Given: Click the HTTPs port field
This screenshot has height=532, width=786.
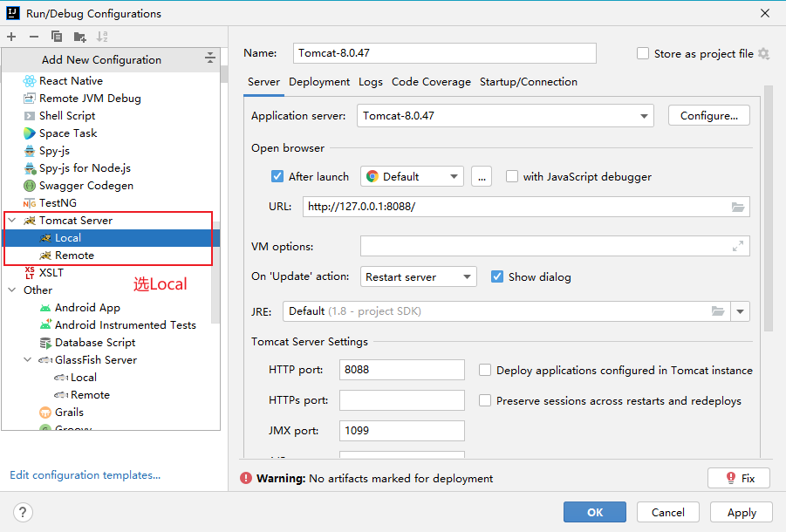Looking at the screenshot, I should point(401,400).
